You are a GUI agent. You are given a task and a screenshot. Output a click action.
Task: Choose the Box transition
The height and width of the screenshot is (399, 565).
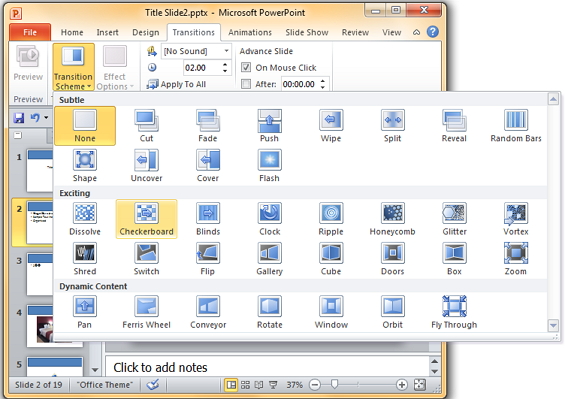pyautogui.click(x=454, y=258)
